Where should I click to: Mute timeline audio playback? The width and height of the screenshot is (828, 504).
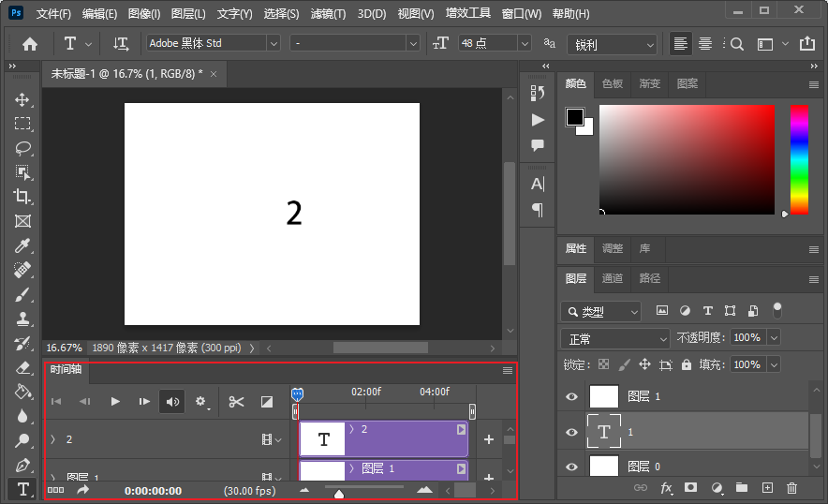coord(171,402)
